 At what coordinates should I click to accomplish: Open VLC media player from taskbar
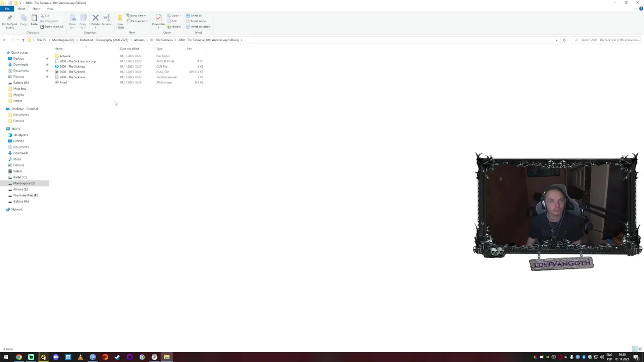click(80, 357)
